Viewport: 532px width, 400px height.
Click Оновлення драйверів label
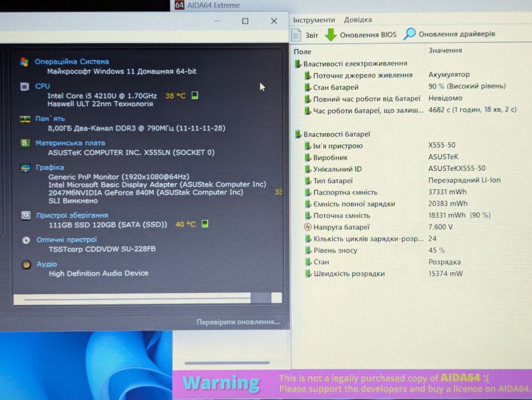coord(457,34)
